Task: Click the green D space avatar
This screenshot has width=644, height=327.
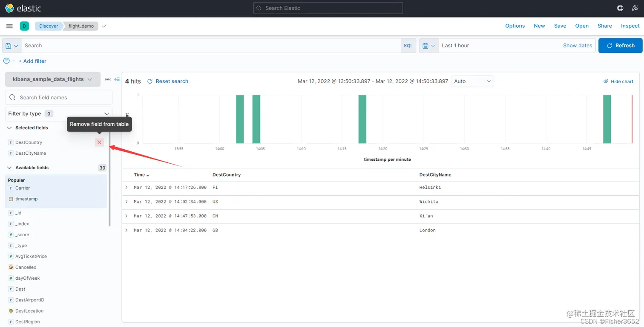Action: click(x=24, y=26)
